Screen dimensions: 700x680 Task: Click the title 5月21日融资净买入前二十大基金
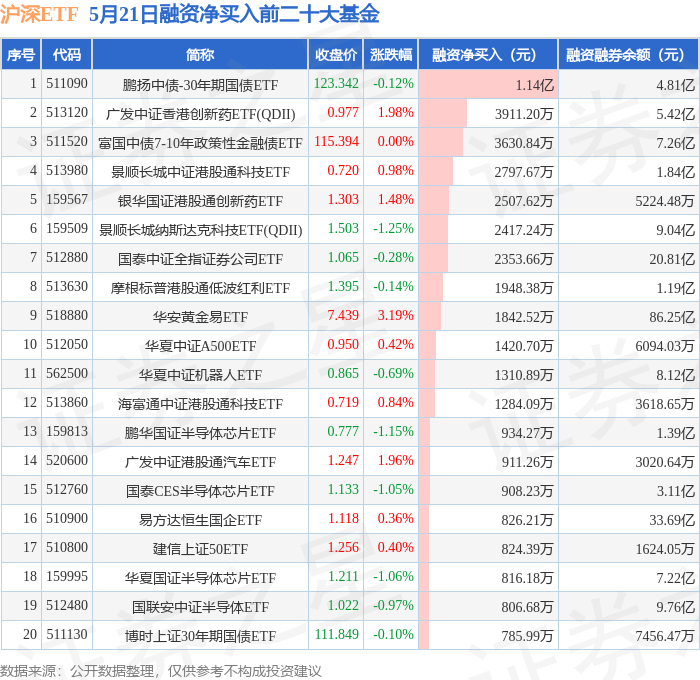click(x=234, y=14)
